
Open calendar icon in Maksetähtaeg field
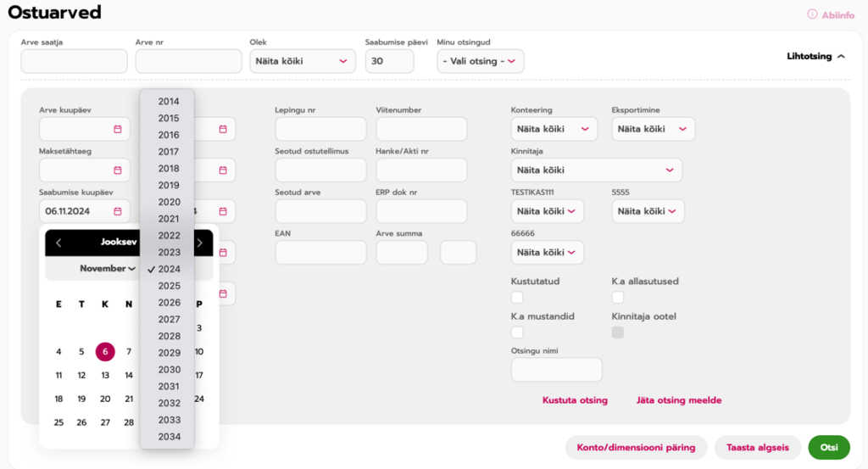118,170
